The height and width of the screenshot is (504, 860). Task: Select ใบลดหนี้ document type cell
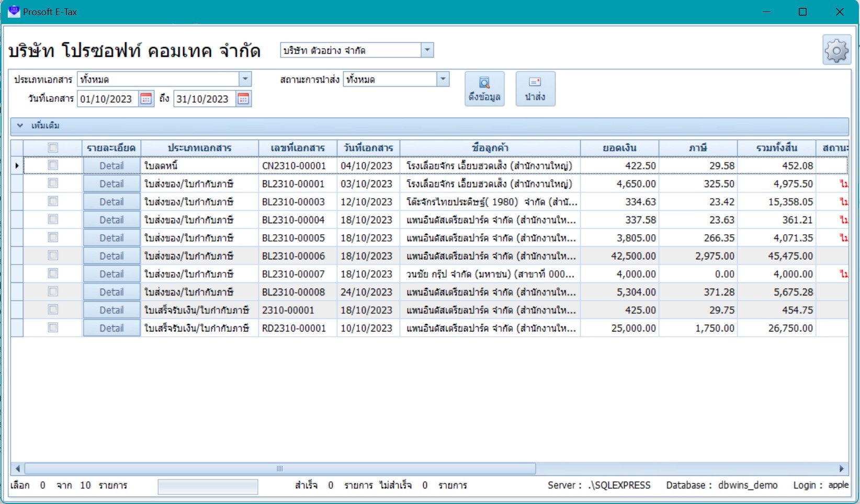pos(200,166)
